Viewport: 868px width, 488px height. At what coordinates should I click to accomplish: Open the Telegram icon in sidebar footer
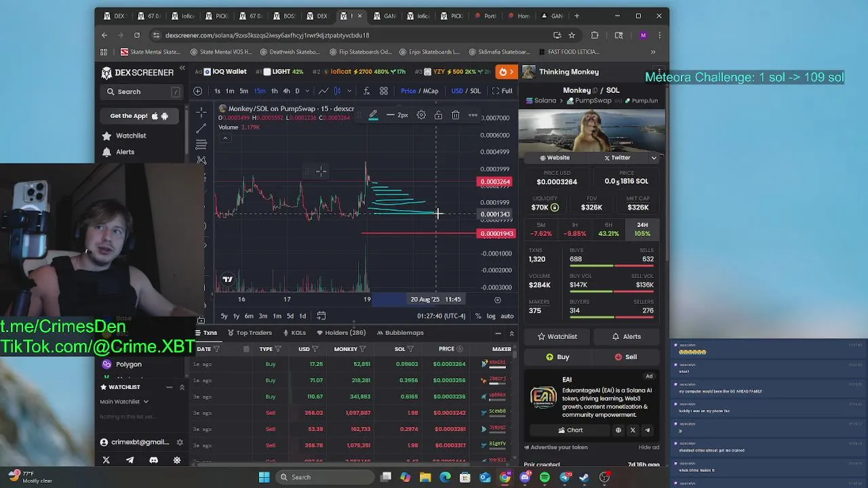point(130,460)
